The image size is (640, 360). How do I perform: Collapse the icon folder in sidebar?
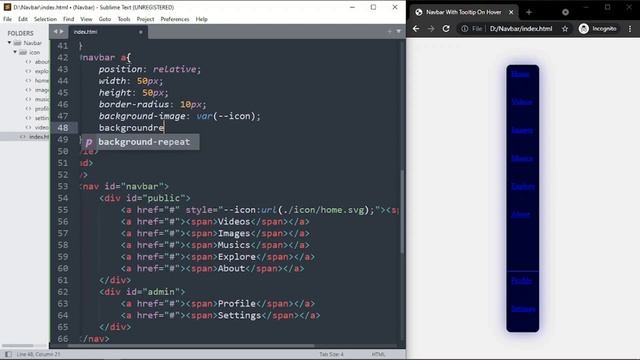[15, 52]
